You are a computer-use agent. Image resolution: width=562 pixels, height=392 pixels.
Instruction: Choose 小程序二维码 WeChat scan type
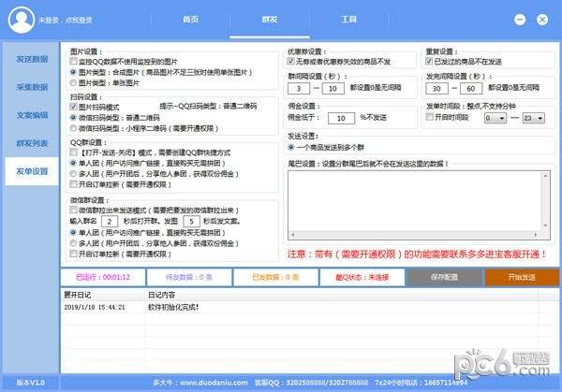pyautogui.click(x=75, y=128)
